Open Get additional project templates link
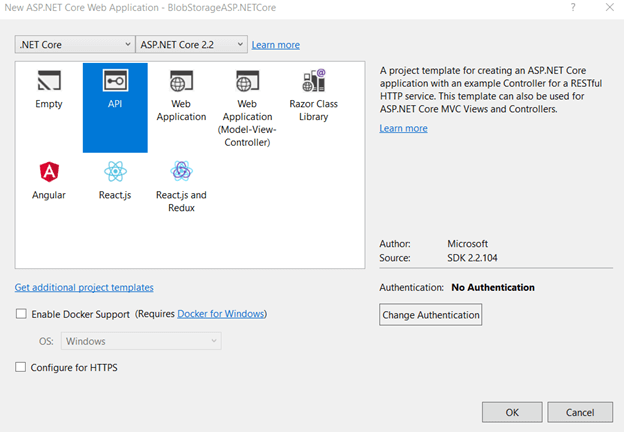Screen dimensions: 624x432 (84, 287)
